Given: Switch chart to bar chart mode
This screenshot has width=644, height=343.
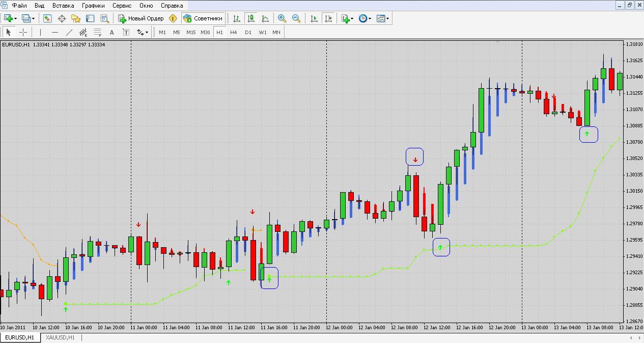Looking at the screenshot, I should pos(237,18).
